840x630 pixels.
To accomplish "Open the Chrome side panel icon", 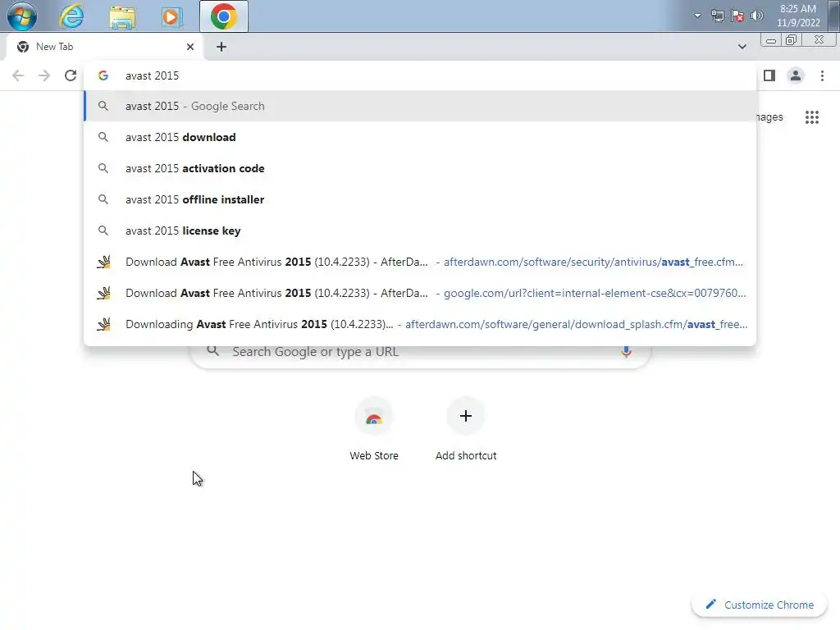I will [x=769, y=75].
